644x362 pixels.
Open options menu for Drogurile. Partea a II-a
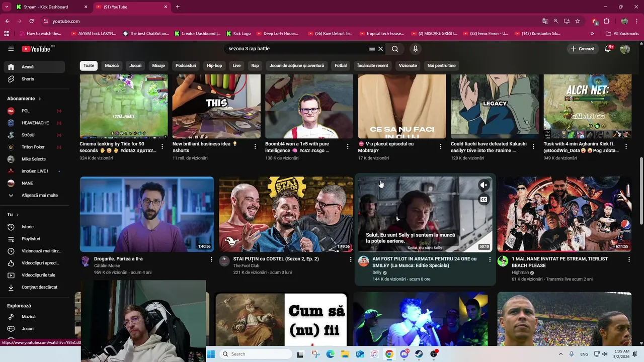tap(211, 259)
